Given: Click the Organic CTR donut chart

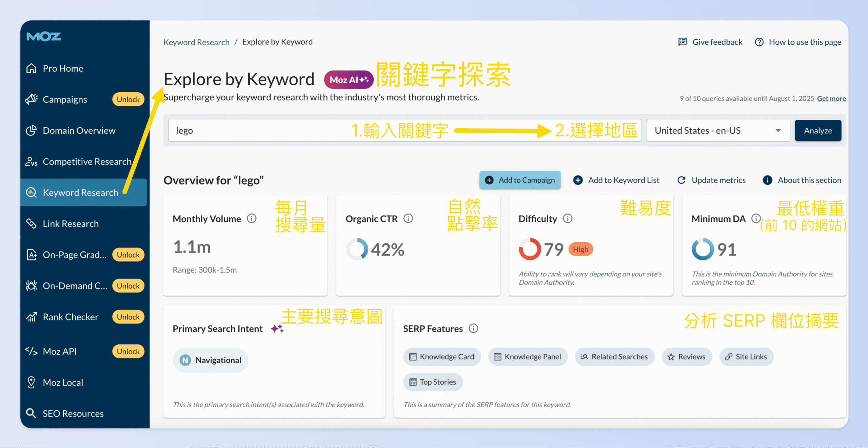Looking at the screenshot, I should pos(357,249).
